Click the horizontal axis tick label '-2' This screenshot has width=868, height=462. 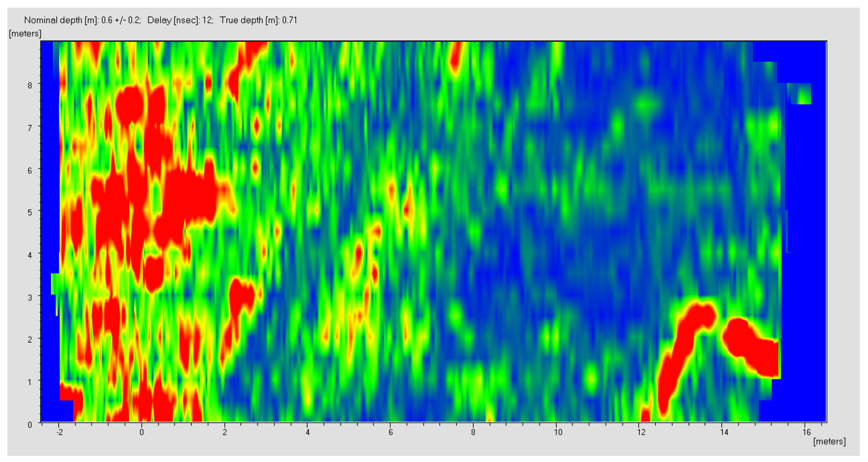tap(59, 432)
